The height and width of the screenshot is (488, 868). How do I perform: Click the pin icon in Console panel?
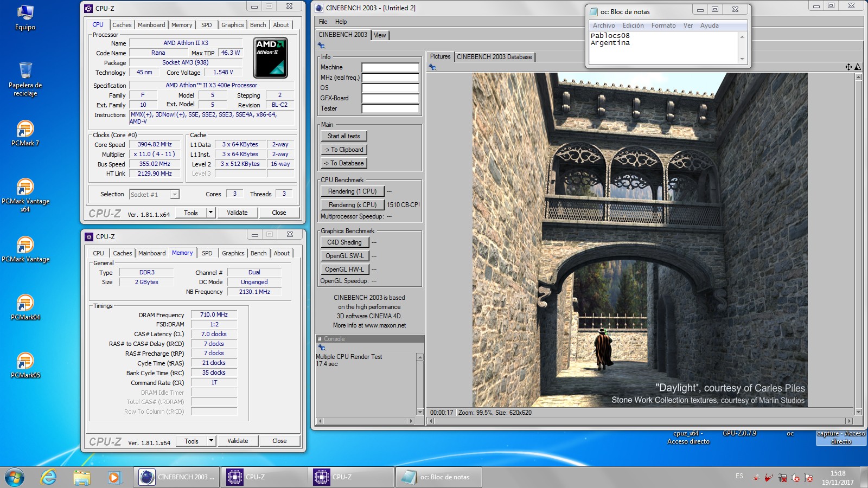(321, 347)
